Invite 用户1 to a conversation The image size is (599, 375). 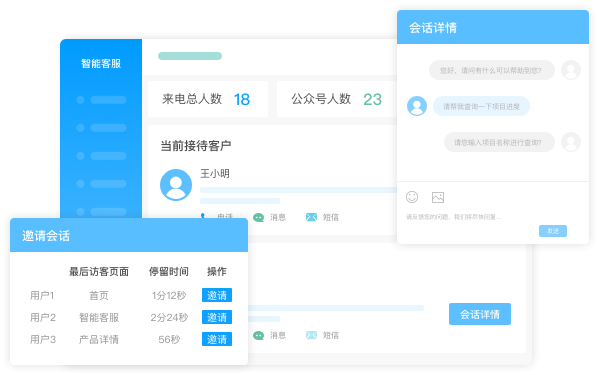(x=217, y=295)
